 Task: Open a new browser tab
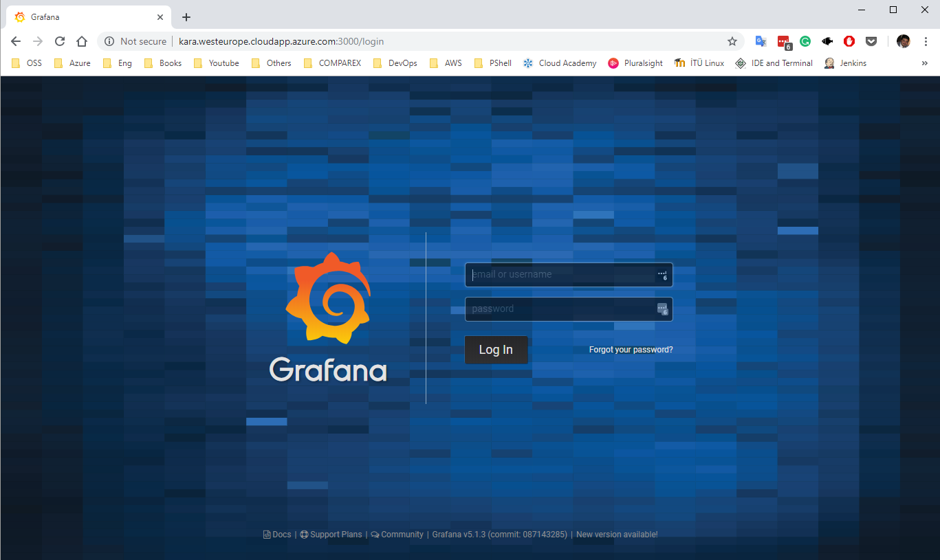coord(186,17)
